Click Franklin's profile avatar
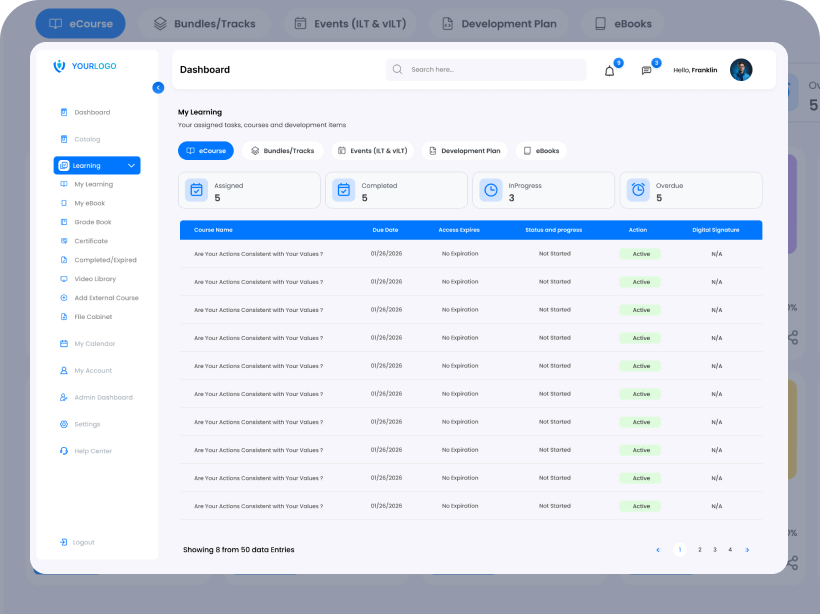This screenshot has height=614, width=820. pos(741,70)
